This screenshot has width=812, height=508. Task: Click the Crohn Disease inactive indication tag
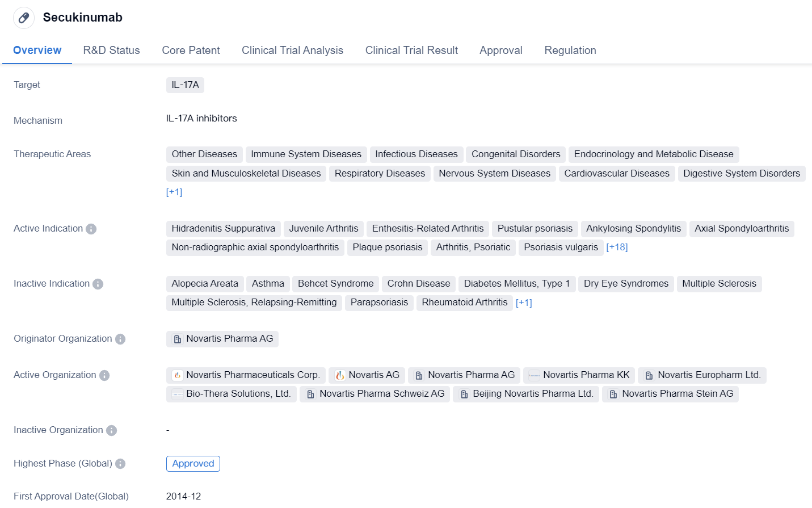(x=418, y=283)
